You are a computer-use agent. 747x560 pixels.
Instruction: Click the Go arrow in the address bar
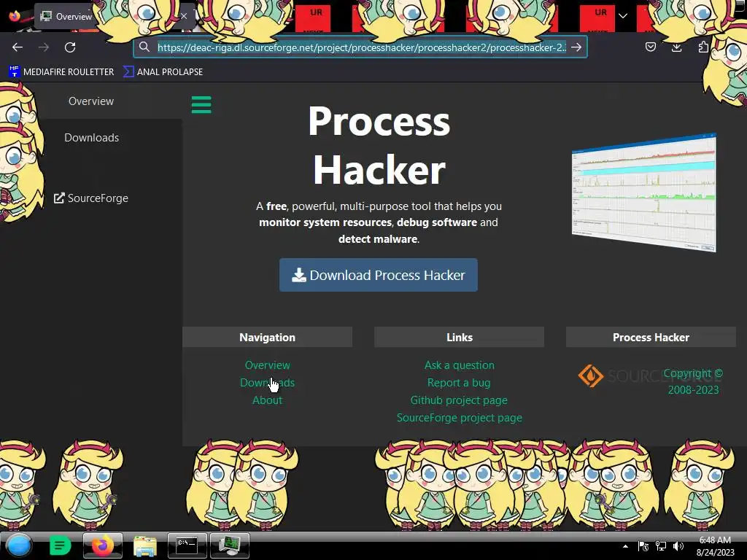(576, 47)
